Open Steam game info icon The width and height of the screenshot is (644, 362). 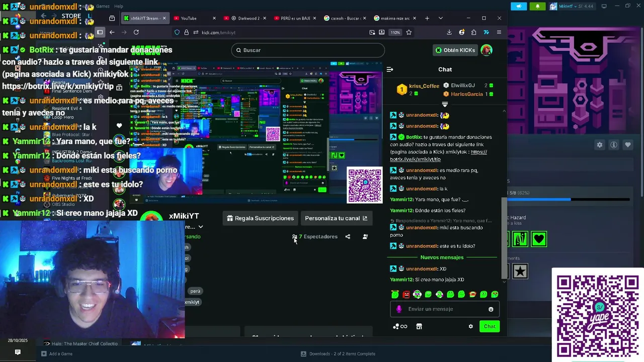coord(614,145)
